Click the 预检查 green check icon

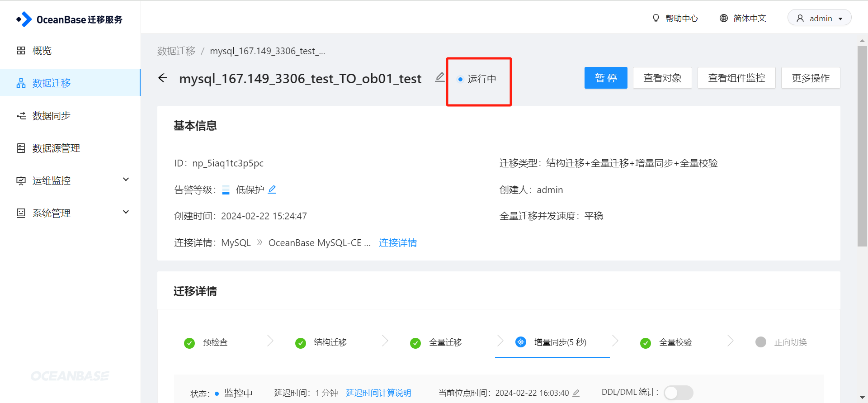[189, 343]
